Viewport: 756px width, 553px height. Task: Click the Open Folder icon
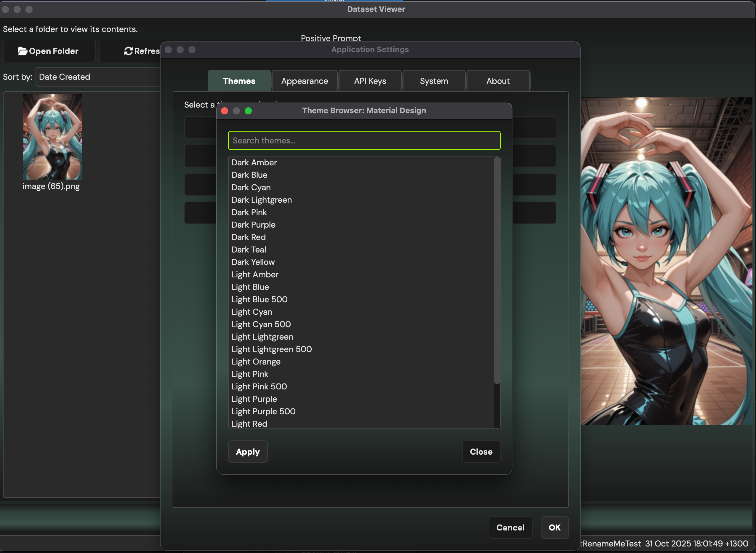point(23,51)
